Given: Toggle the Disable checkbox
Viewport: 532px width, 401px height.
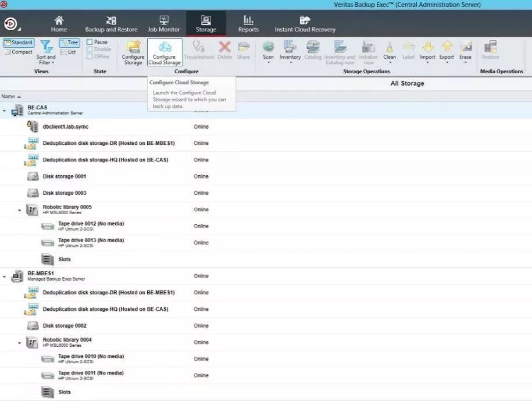Looking at the screenshot, I should [x=90, y=49].
